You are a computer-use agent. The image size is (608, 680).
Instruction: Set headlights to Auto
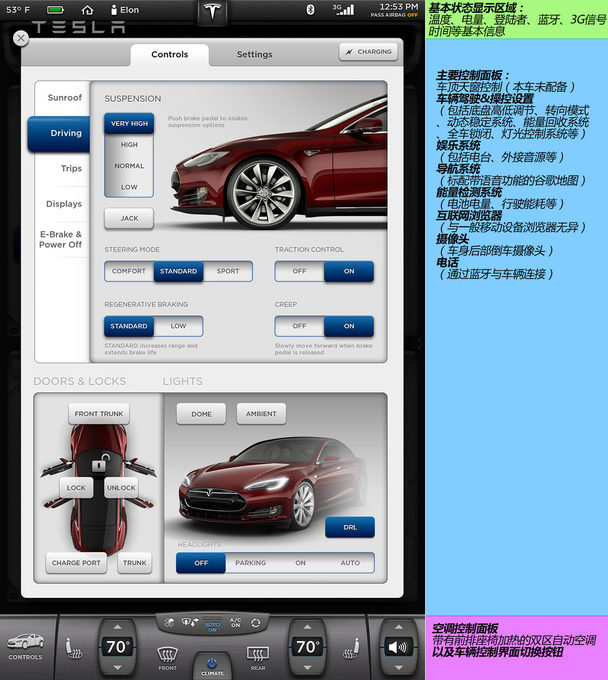(350, 563)
